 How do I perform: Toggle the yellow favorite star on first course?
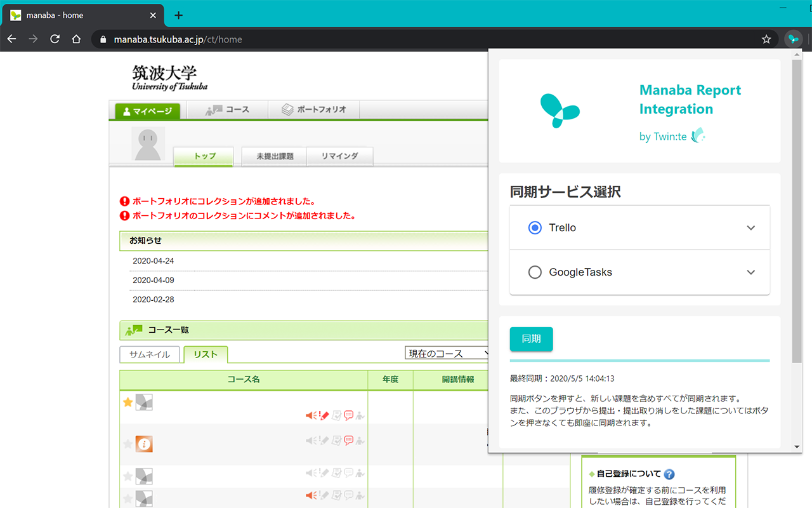[127, 402]
